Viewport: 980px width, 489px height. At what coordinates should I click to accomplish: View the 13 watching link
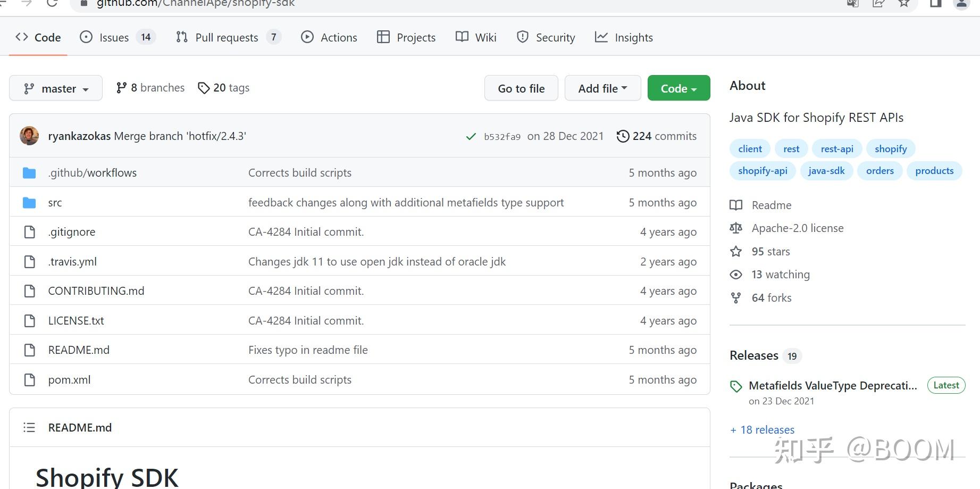(x=770, y=275)
